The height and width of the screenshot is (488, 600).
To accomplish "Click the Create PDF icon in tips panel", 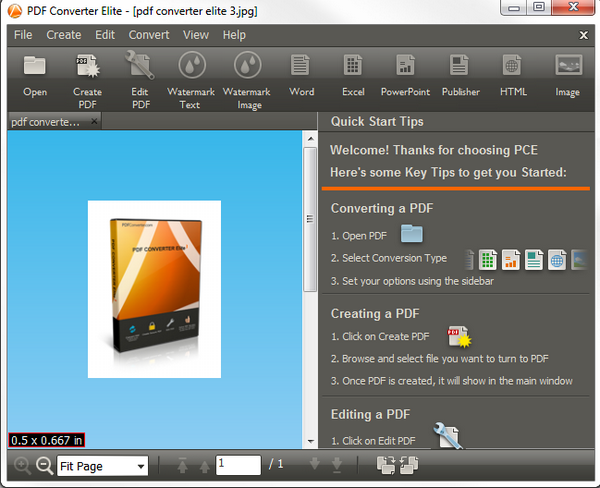I will [459, 336].
